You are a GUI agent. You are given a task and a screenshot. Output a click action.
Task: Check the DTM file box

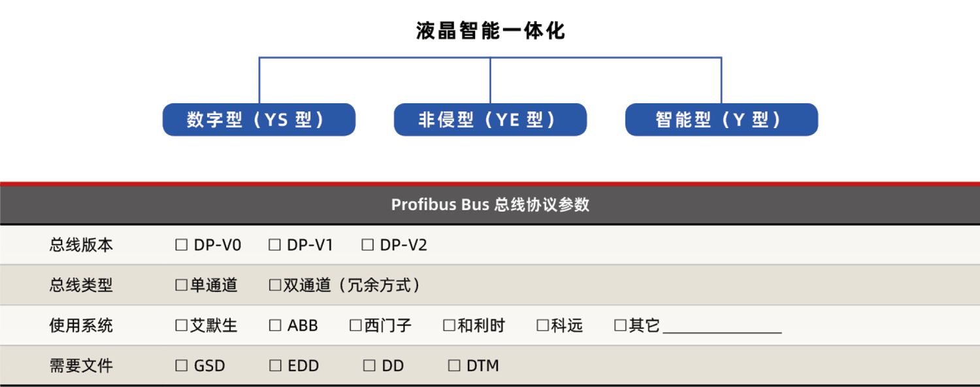tap(454, 366)
